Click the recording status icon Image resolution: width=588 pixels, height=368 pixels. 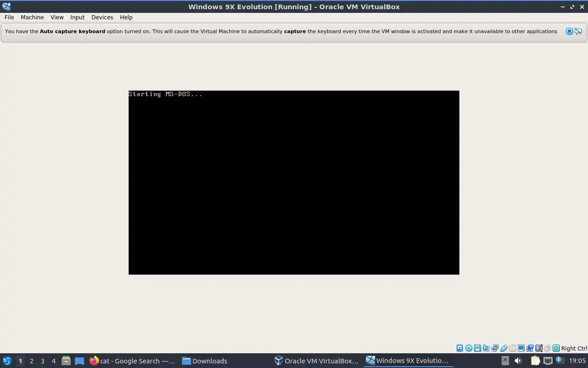(530, 348)
